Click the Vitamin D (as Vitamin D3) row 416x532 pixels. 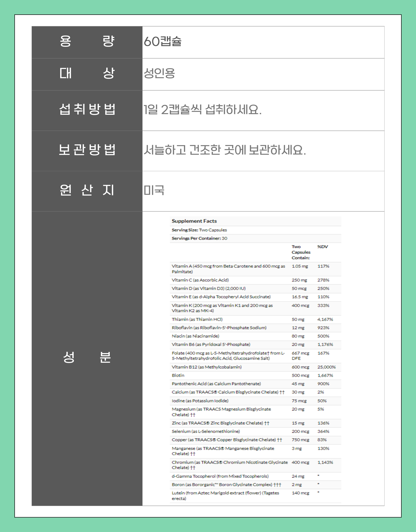(255, 288)
